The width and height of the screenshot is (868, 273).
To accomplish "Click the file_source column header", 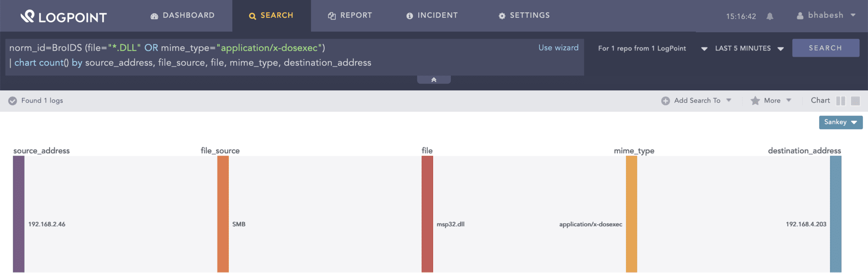I will click(x=220, y=150).
